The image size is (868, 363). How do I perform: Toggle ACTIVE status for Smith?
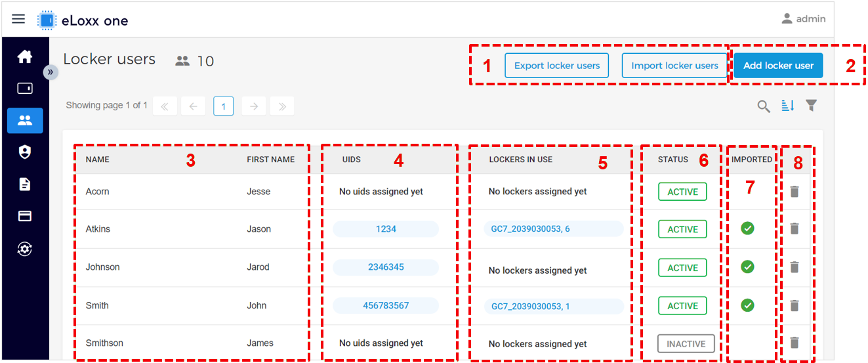coord(683,306)
